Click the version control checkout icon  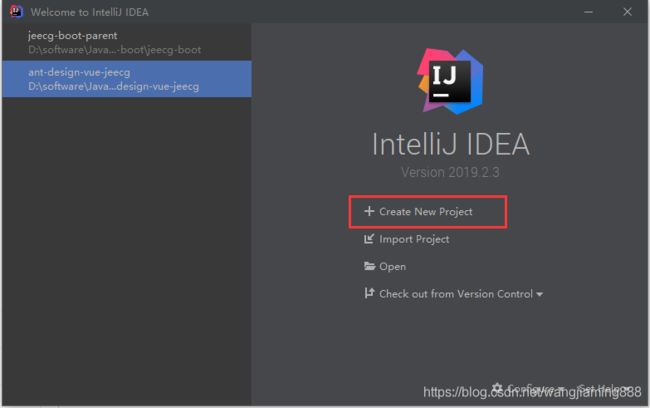pos(369,294)
